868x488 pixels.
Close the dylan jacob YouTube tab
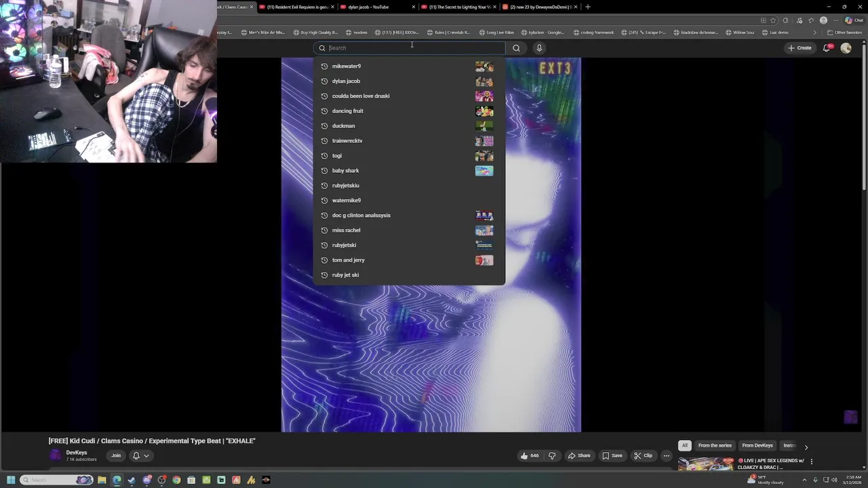pyautogui.click(x=413, y=7)
